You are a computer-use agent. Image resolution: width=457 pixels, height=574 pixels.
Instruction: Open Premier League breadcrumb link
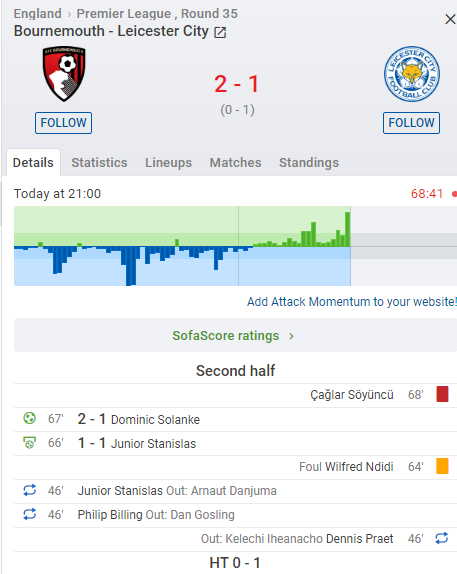tap(124, 14)
